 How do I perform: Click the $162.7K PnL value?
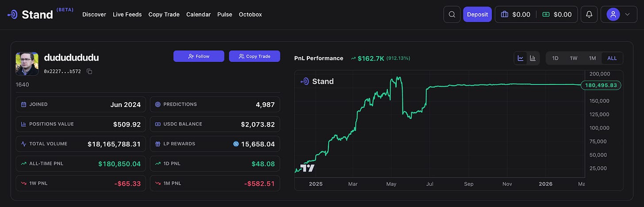(371, 58)
